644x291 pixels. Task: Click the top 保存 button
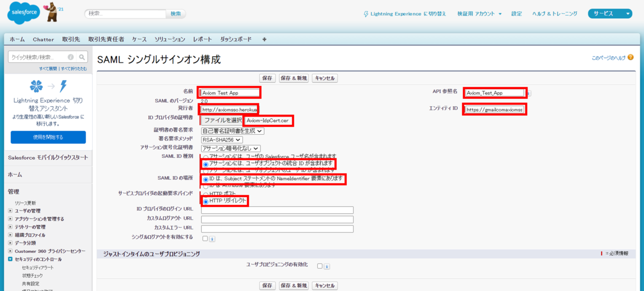pos(268,78)
